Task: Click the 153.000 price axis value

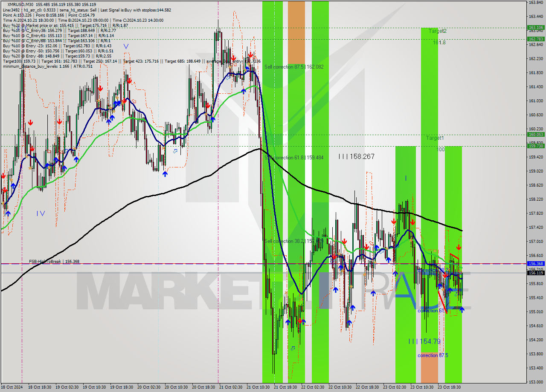Action: [536, 382]
